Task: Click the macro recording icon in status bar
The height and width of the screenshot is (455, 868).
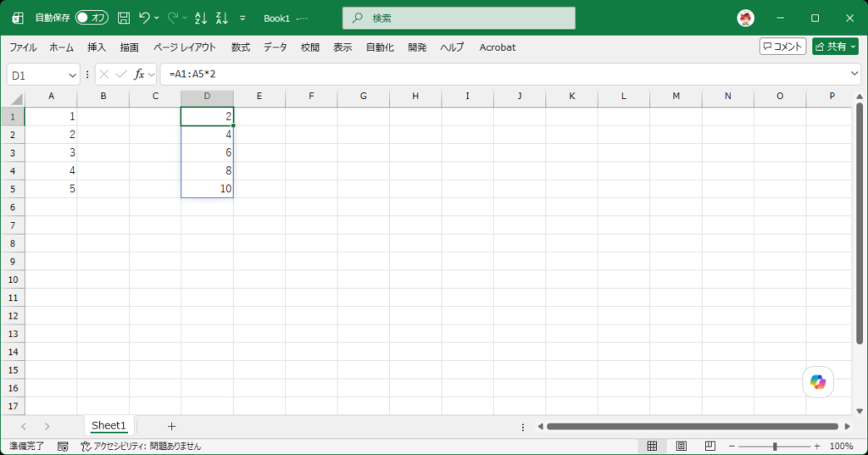Action: coord(63,447)
